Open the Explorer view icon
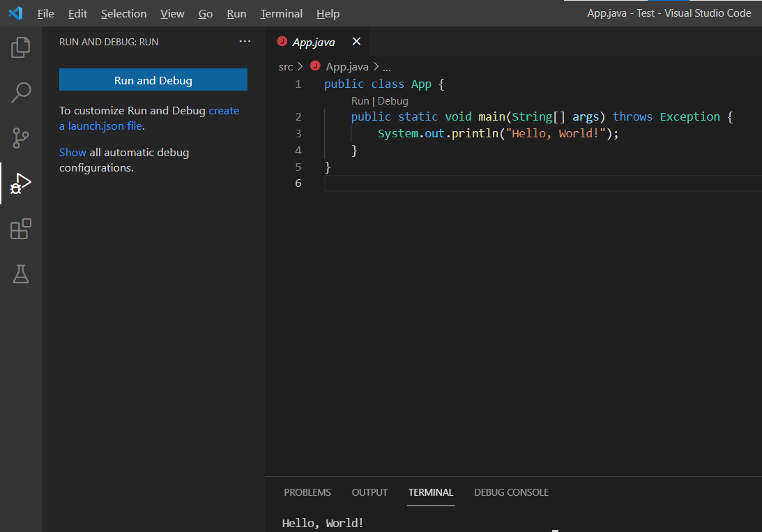 pyautogui.click(x=20, y=47)
